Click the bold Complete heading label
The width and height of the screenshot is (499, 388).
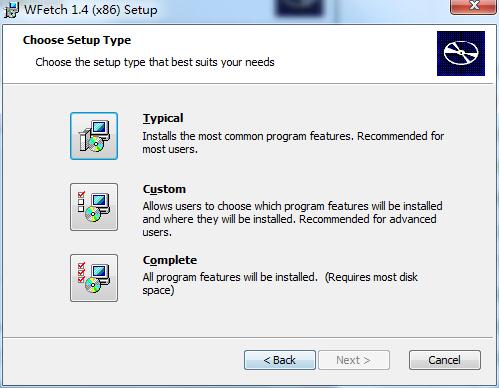(x=170, y=260)
